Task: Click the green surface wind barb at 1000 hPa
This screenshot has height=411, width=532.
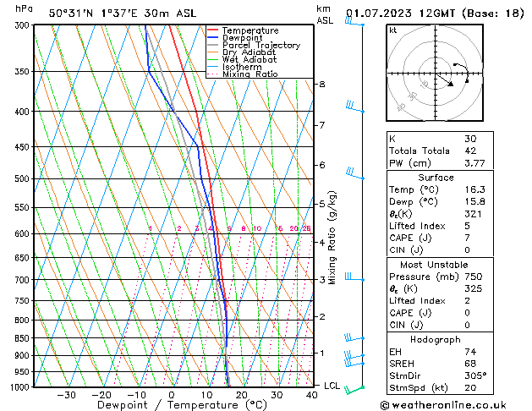Action: point(355,387)
